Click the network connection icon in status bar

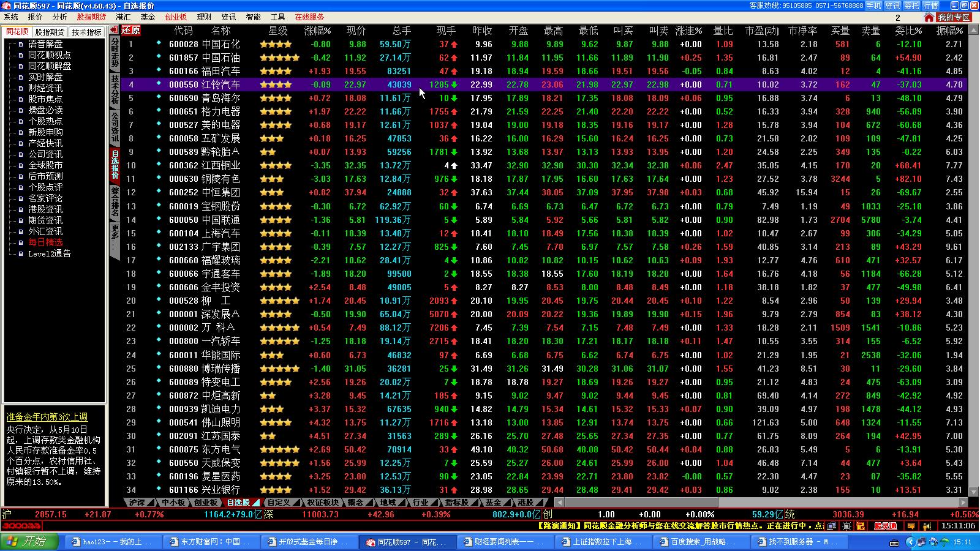831,526
